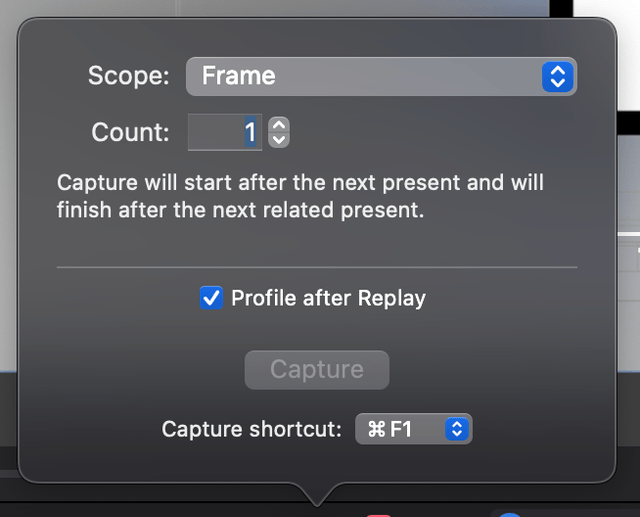Click the blue chevron on Scope dropdown

[x=558, y=76]
